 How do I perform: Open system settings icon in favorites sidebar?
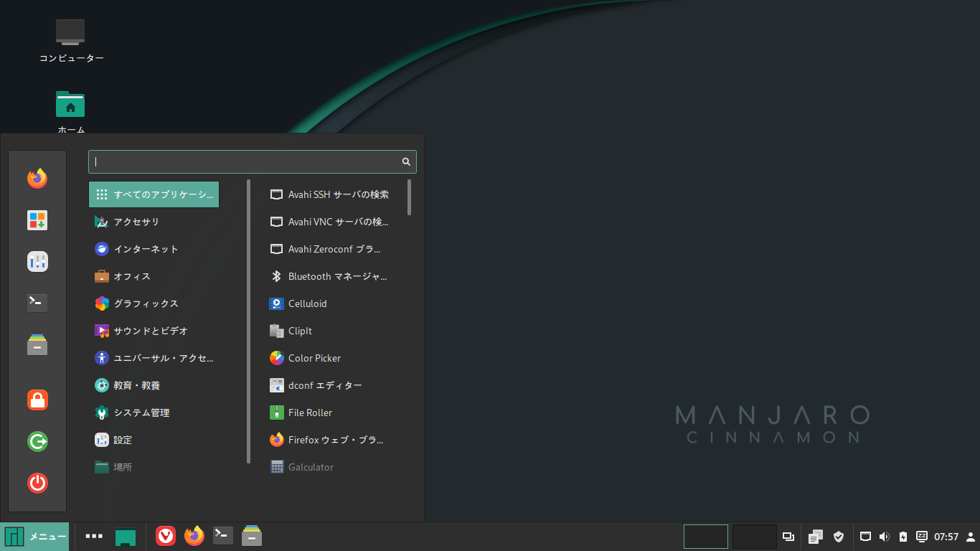(x=37, y=262)
